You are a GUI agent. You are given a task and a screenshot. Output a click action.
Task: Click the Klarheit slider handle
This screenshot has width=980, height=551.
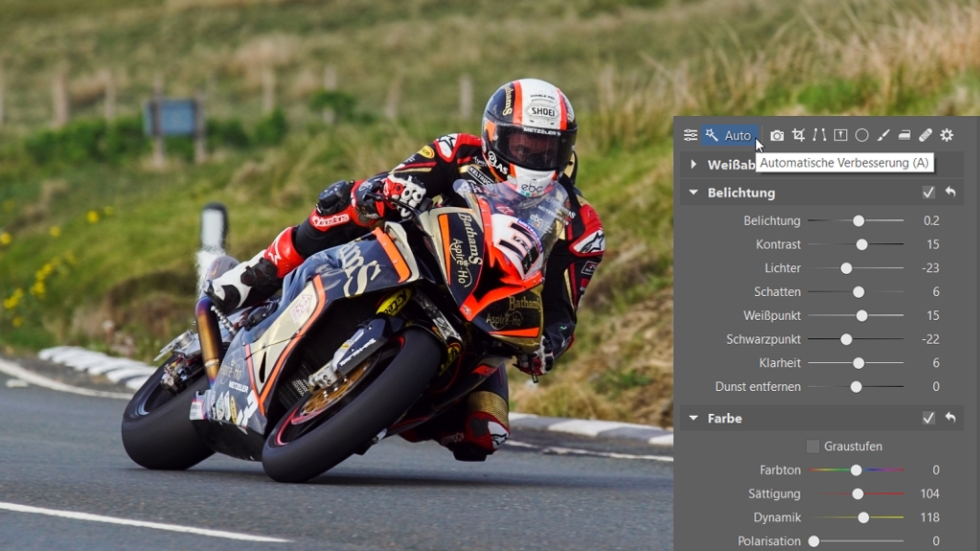[x=858, y=363]
